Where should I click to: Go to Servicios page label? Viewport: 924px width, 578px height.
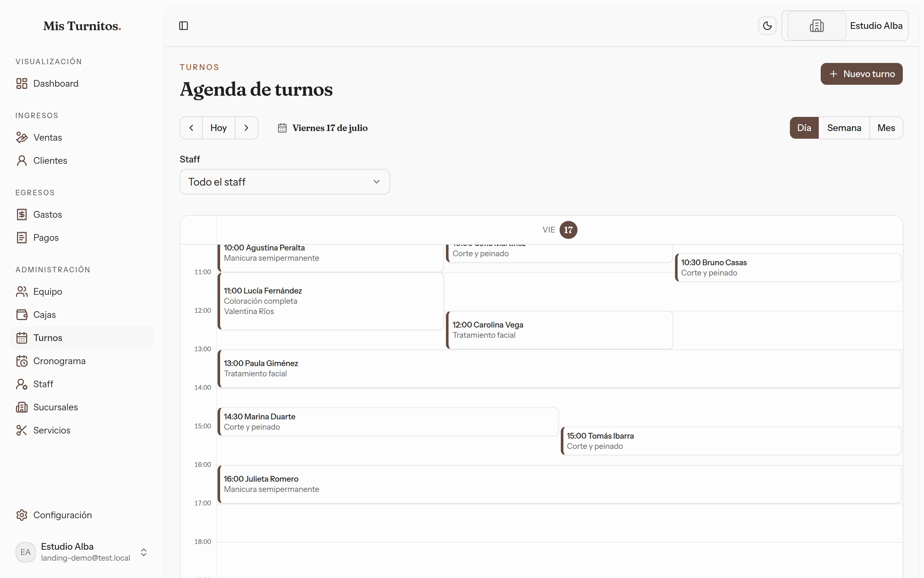52,430
